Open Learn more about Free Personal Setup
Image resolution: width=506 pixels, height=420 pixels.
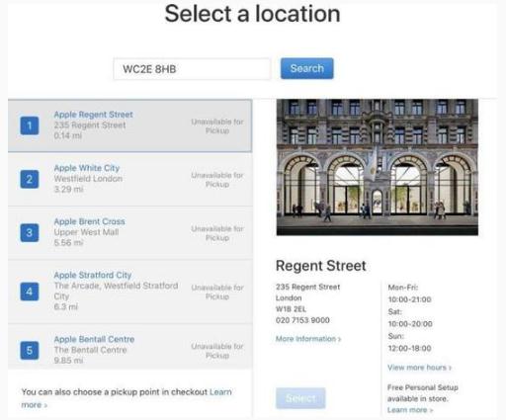410,410
